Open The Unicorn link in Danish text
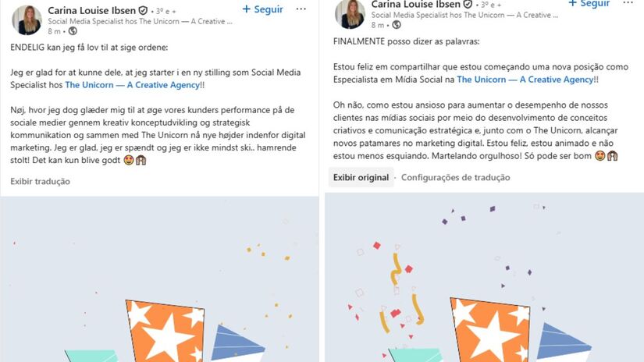Image resolution: width=644 pixels, height=362 pixels. pyautogui.click(x=132, y=85)
